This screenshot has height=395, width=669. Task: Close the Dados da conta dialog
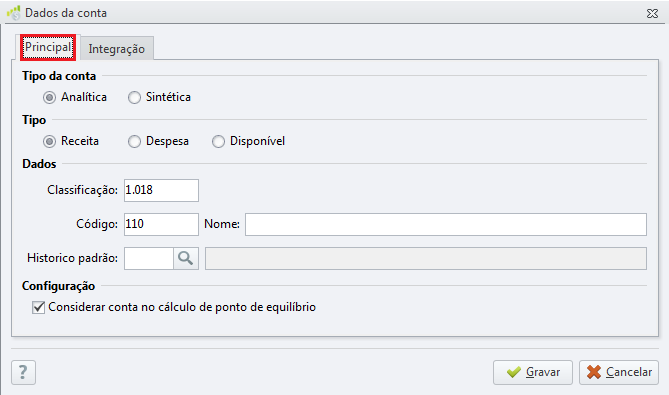(x=652, y=14)
